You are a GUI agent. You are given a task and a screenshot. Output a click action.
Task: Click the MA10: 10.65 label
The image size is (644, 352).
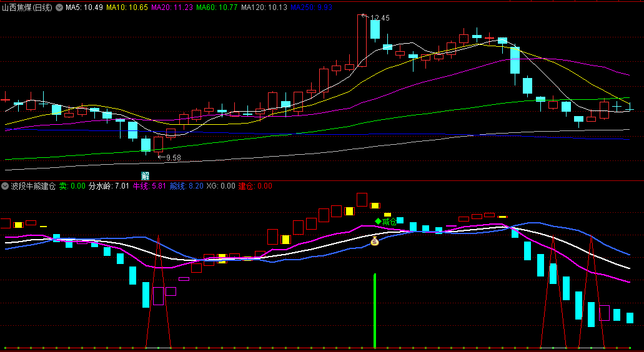[x=127, y=7]
